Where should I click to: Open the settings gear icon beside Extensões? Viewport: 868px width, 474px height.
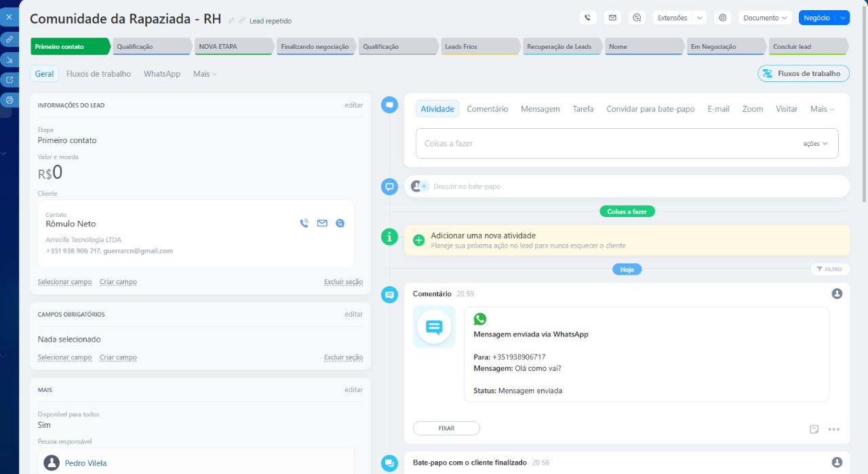coord(723,18)
